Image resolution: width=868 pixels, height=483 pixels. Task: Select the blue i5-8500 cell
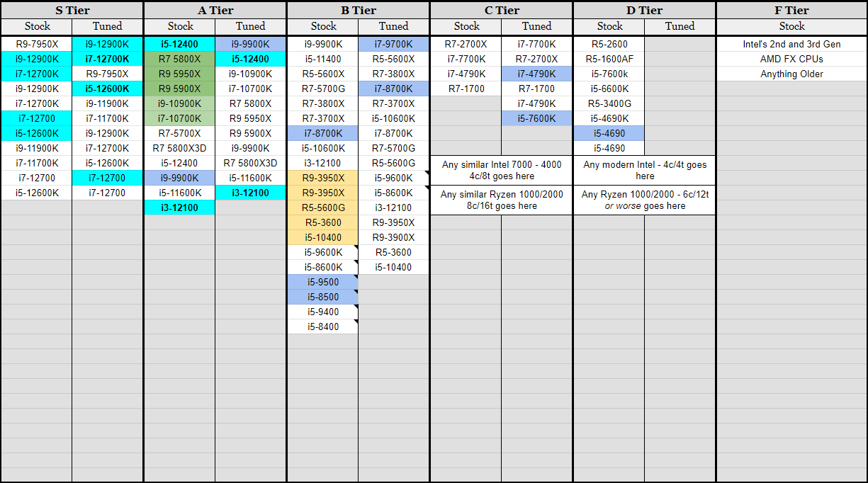click(322, 297)
